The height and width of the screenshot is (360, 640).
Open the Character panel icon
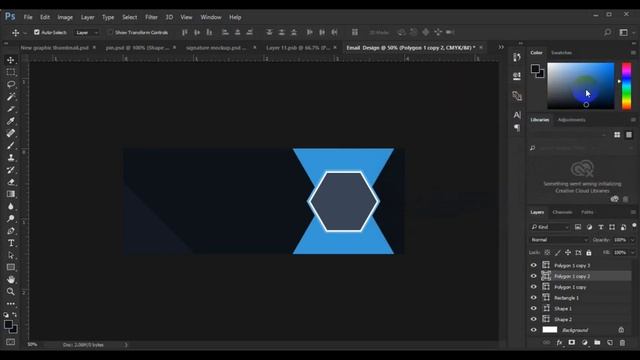517,115
